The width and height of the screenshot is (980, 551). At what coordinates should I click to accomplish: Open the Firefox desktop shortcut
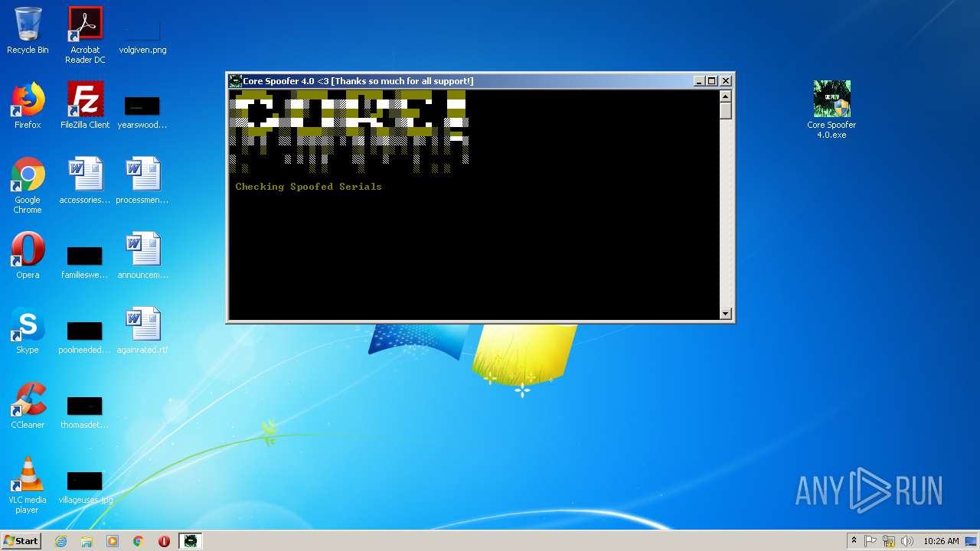(28, 106)
